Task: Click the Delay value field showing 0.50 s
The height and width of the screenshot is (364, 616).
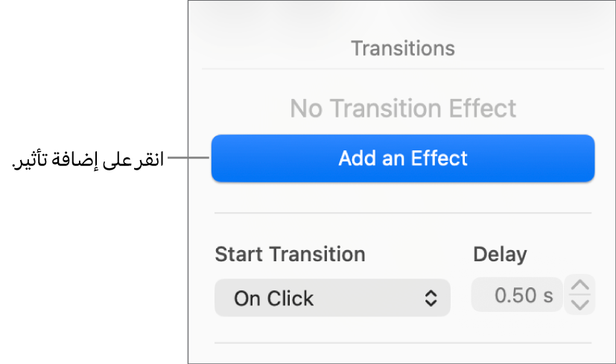Action: [517, 296]
